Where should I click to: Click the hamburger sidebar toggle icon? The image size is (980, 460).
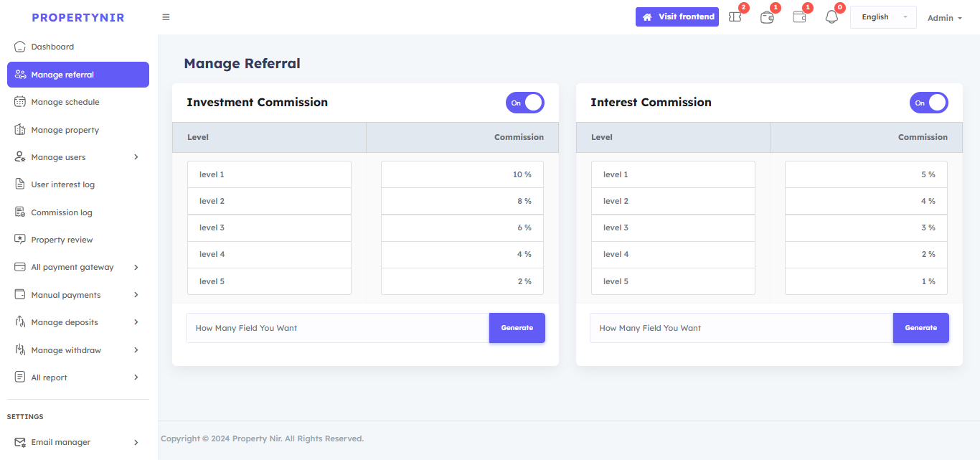pos(166,17)
